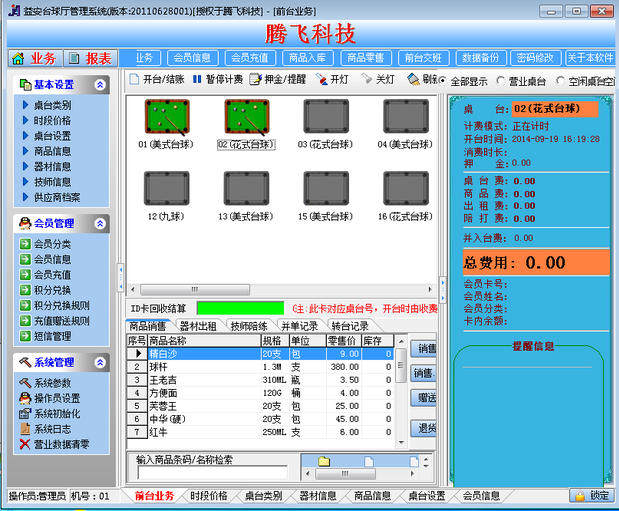The image size is (619, 511).
Task: Switch to 技师陪练 tab
Action: 249,326
